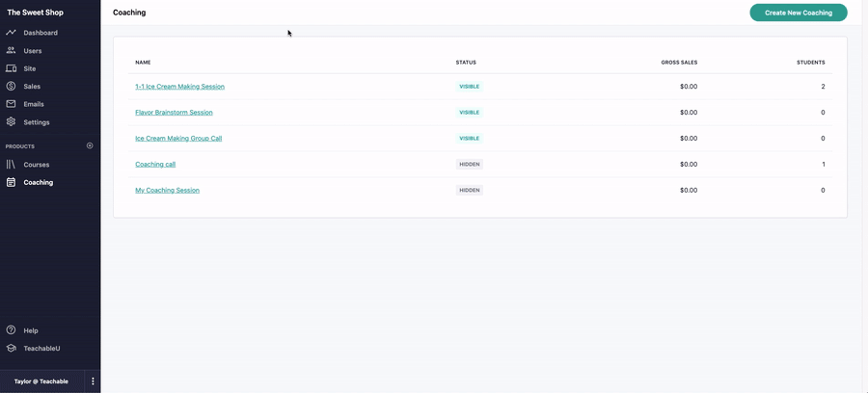Click the Taylor @ Teachable account label
This screenshot has width=868, height=393.
tap(41, 381)
